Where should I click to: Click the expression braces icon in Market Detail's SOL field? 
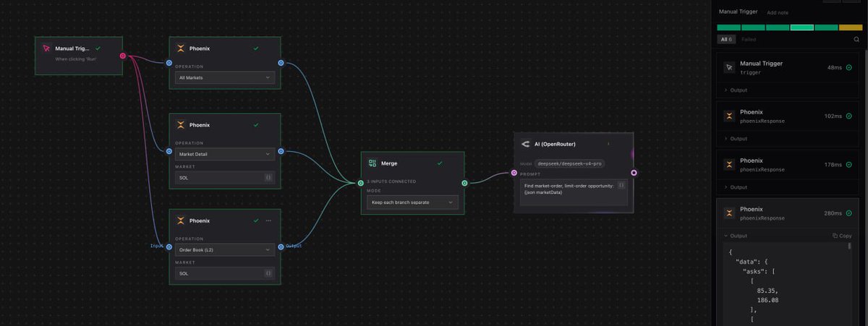point(268,177)
